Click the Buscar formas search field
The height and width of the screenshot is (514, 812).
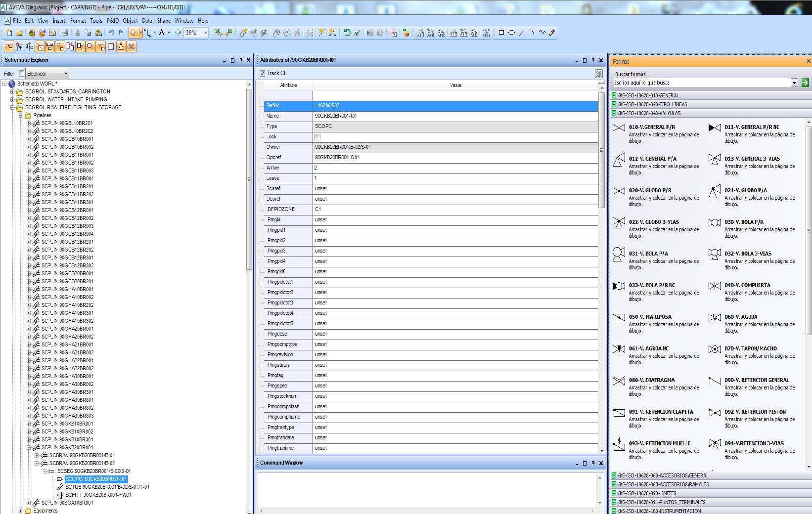point(701,83)
